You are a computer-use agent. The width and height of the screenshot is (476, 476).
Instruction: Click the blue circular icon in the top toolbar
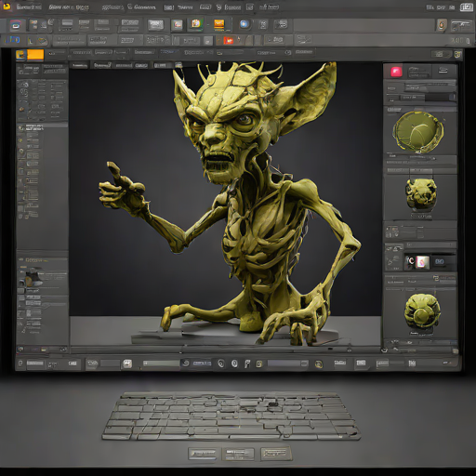pyautogui.click(x=245, y=24)
